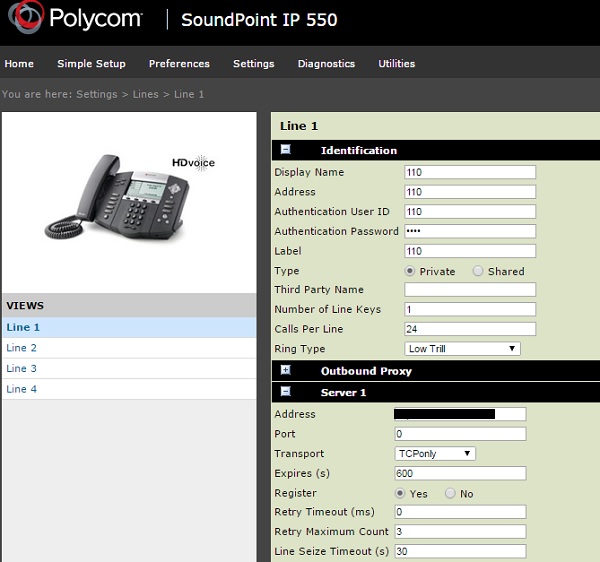
Task: Click the Server 1 Port field
Action: pos(460,434)
